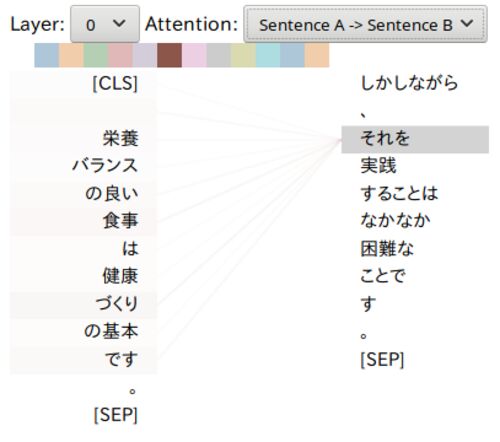Select the 食事 token
Screen dimensions: 500x442
pyautogui.click(x=120, y=221)
